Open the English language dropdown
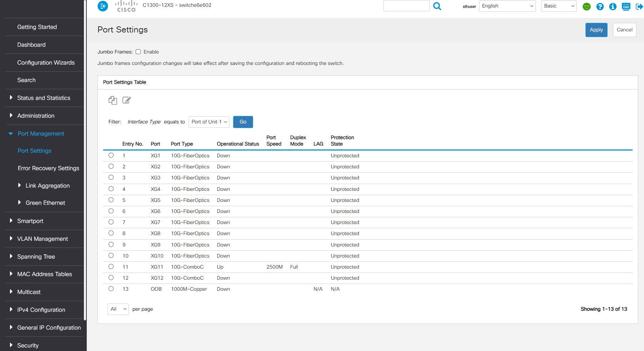The width and height of the screenshot is (644, 351). (x=507, y=6)
